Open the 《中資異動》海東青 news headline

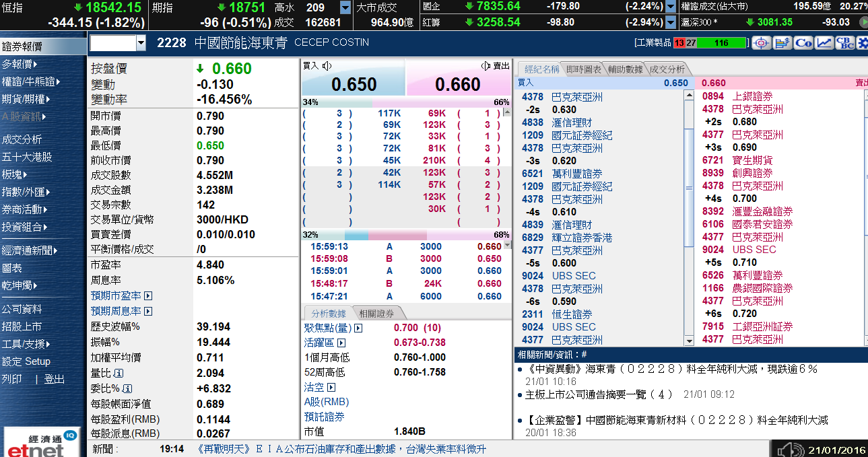point(671,369)
